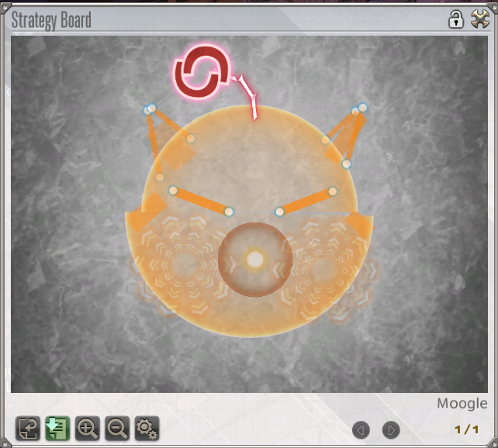Screen dimensions: 498x448
Task: Zoom out with the minus magnifier
Action: pyautogui.click(x=117, y=429)
